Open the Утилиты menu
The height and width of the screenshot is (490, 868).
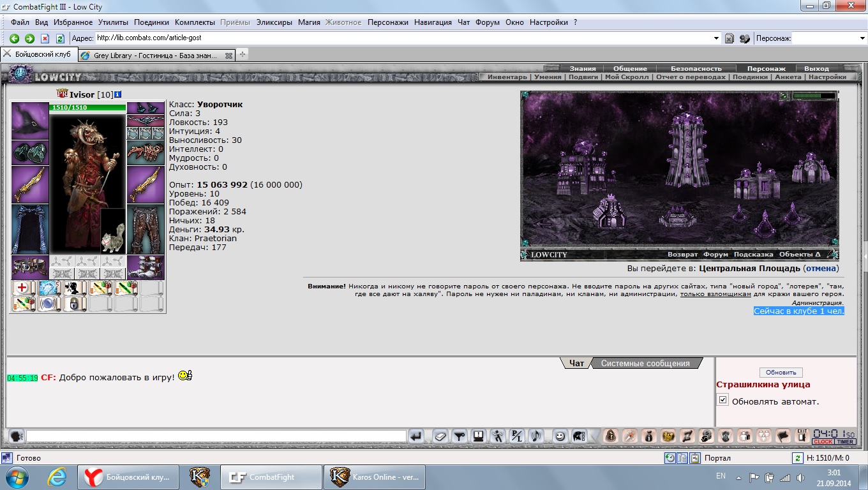tap(114, 22)
